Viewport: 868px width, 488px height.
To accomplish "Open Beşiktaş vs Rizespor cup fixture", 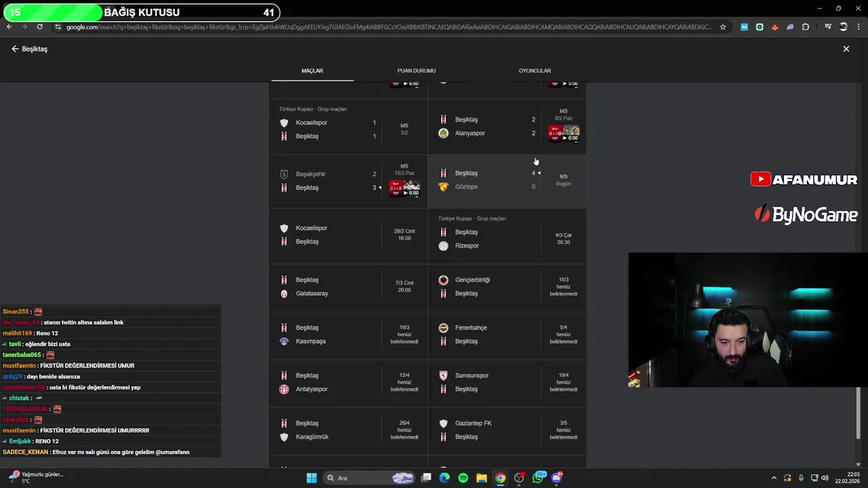I will coord(507,236).
